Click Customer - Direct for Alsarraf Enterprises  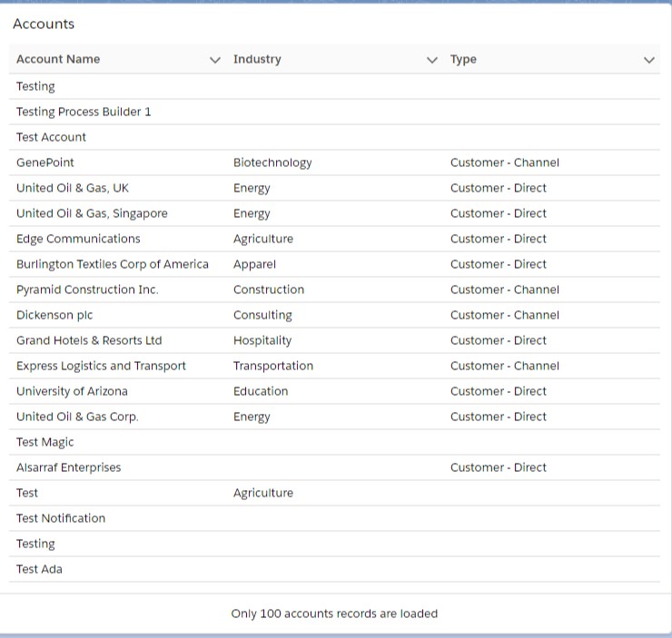pyautogui.click(x=499, y=467)
